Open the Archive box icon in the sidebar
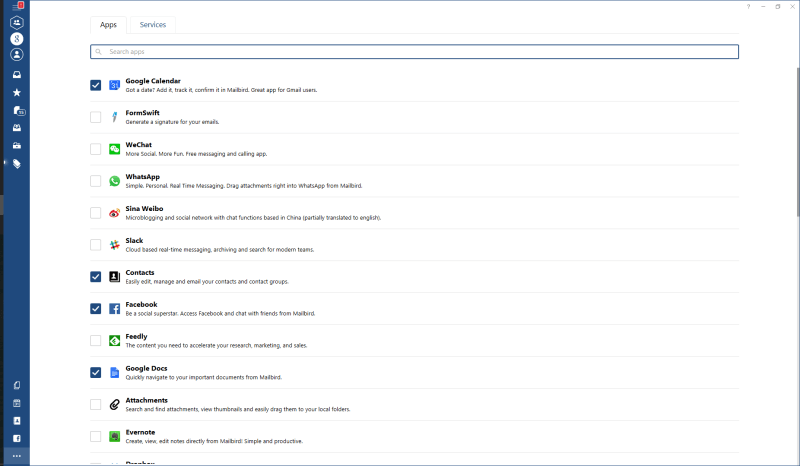The image size is (800, 466). pos(17,145)
